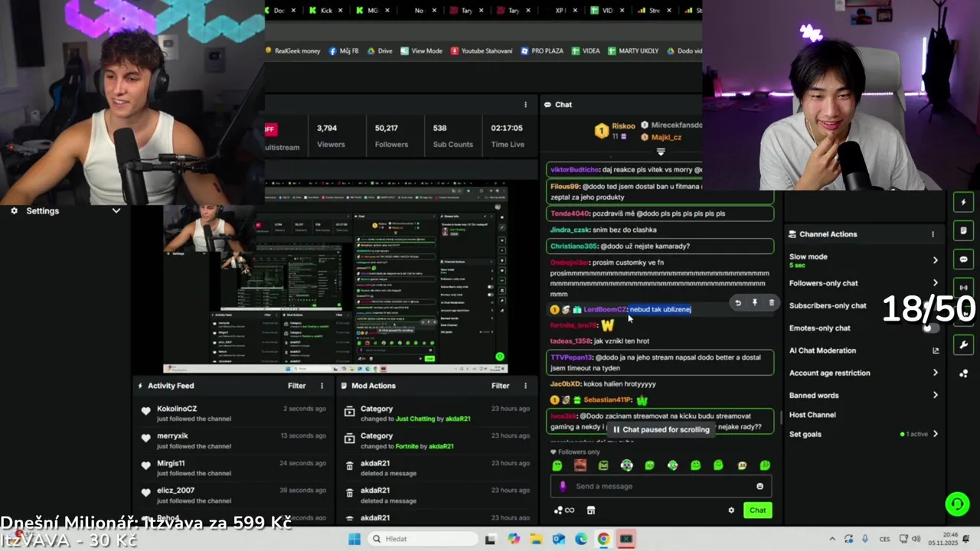Expand Set goals arrow
The height and width of the screenshot is (551, 980).
click(935, 434)
